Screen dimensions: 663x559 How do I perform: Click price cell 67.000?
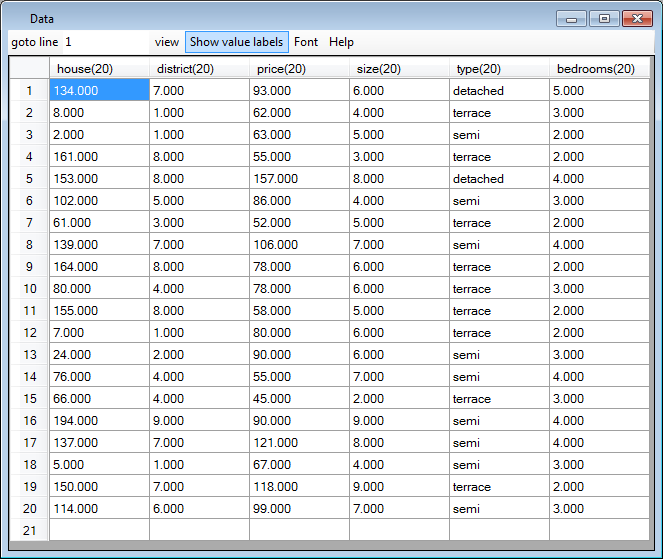pyautogui.click(x=299, y=464)
